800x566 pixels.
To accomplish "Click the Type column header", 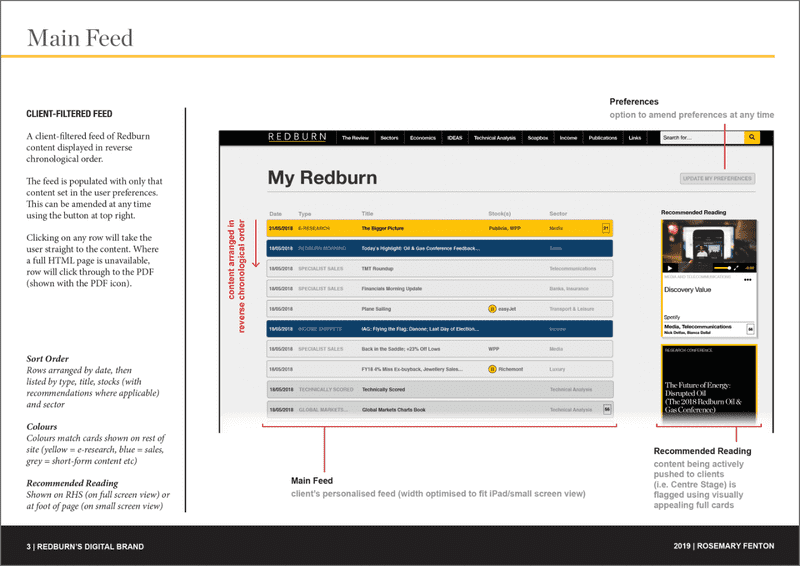I will point(305,214).
